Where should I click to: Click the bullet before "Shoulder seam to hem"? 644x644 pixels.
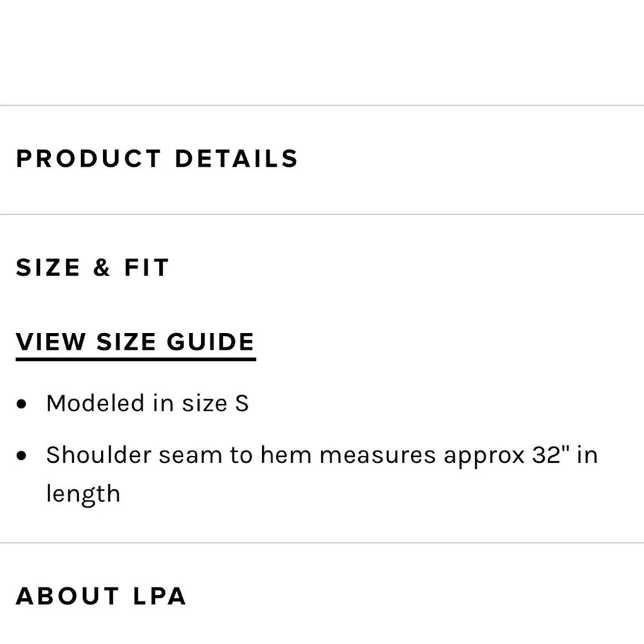tap(23, 456)
